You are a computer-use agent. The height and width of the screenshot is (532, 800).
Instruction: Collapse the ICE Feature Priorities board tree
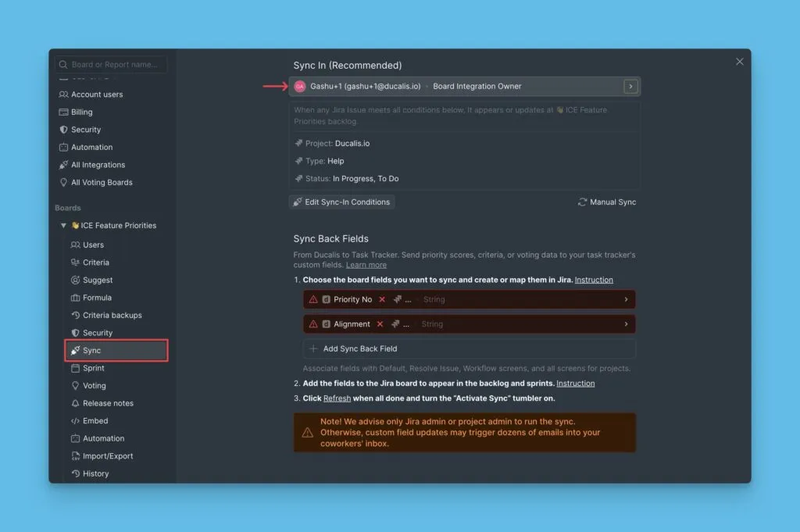(63, 226)
